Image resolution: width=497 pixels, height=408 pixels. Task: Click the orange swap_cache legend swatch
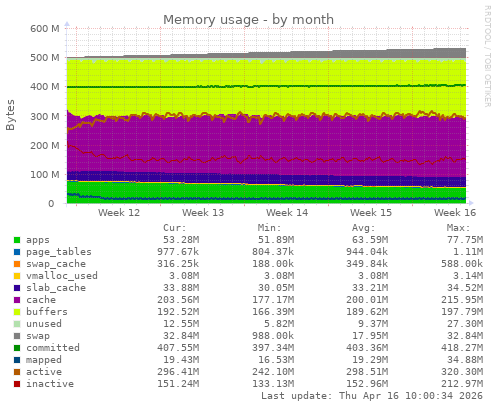17,264
